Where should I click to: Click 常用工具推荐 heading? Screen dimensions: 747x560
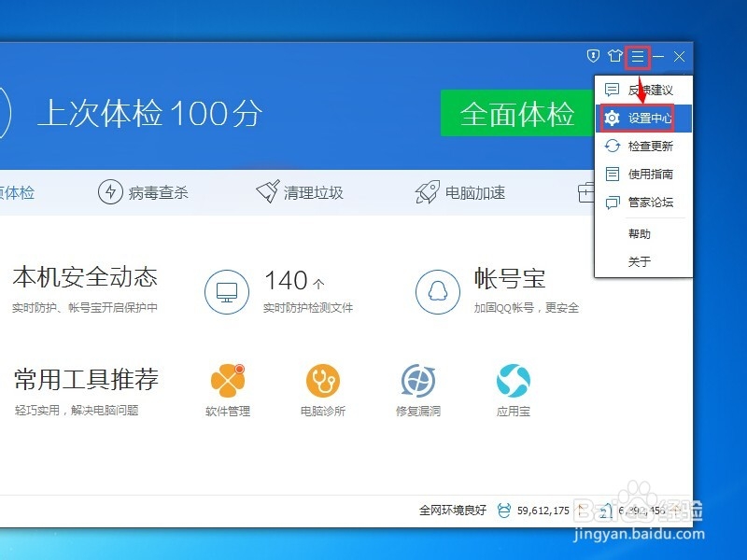point(86,379)
